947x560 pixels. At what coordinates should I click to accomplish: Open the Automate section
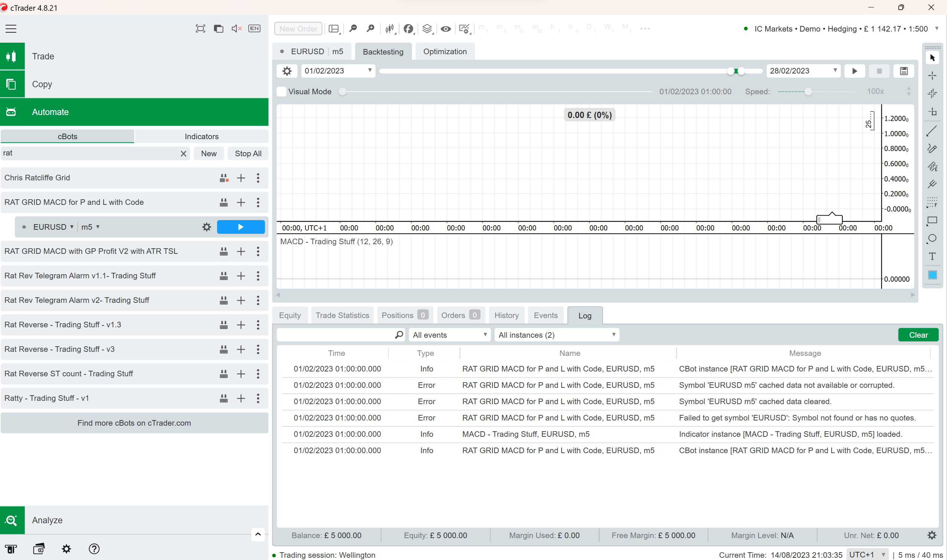[x=134, y=112]
